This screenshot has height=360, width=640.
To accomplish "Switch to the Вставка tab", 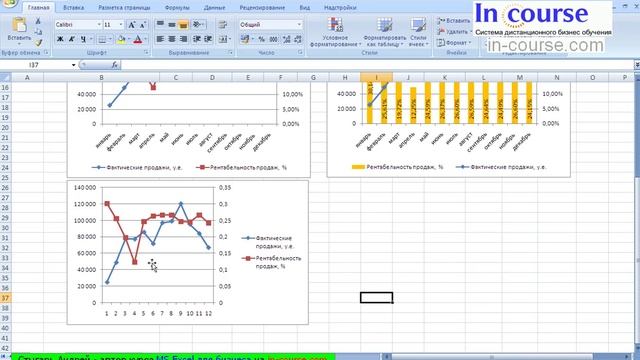I will tap(74, 7).
